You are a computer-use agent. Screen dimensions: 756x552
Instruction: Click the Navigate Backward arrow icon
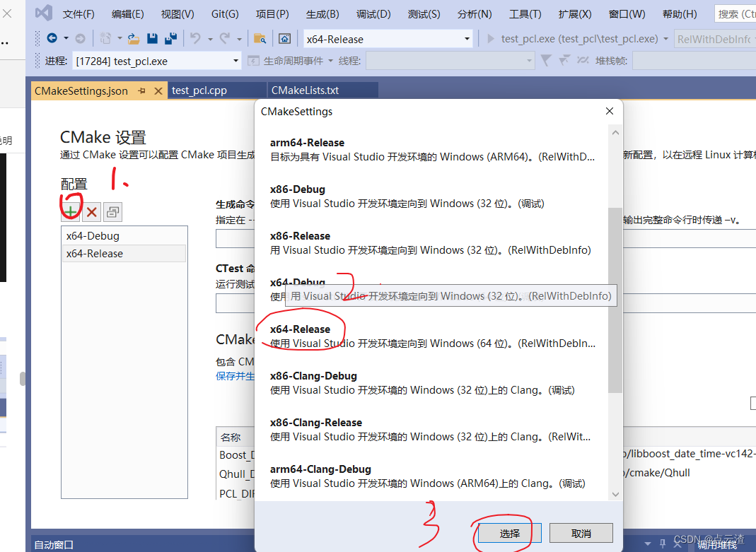[52, 38]
